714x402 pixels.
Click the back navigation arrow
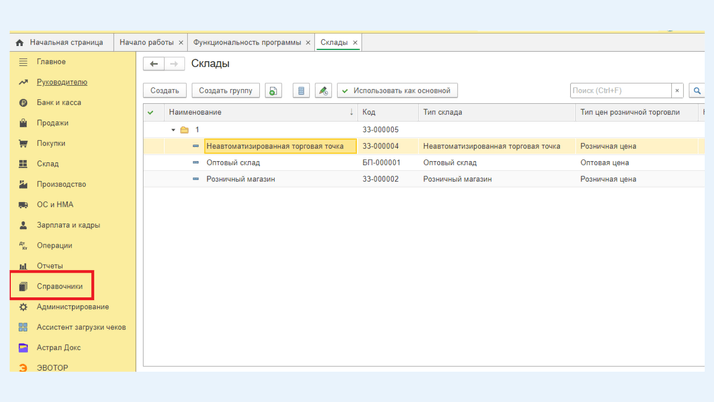(154, 64)
